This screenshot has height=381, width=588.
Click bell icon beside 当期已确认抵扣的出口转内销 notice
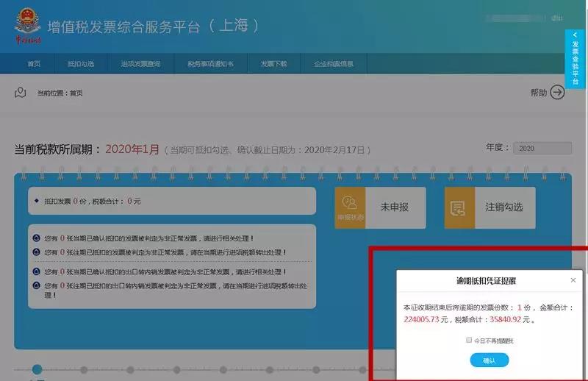click(x=36, y=271)
